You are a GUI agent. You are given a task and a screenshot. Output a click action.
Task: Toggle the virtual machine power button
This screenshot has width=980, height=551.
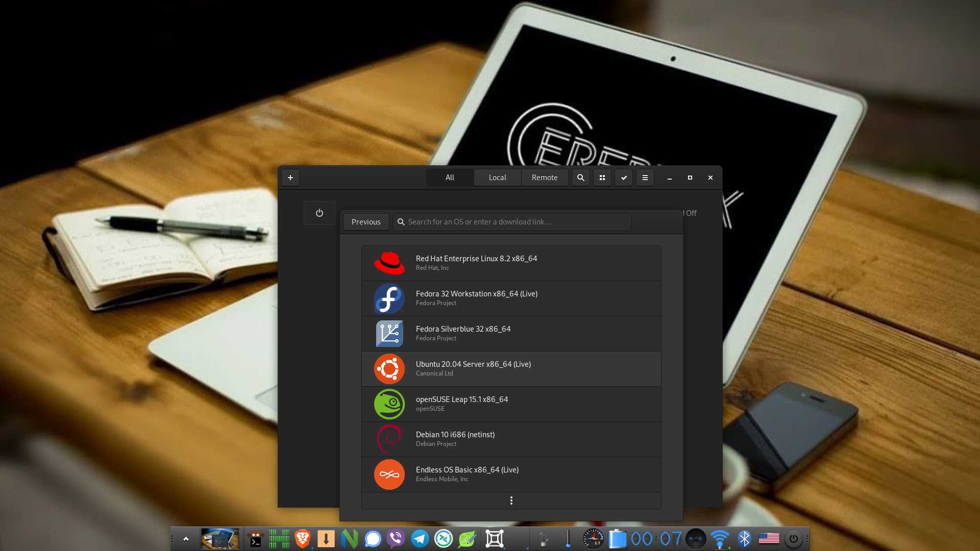319,213
